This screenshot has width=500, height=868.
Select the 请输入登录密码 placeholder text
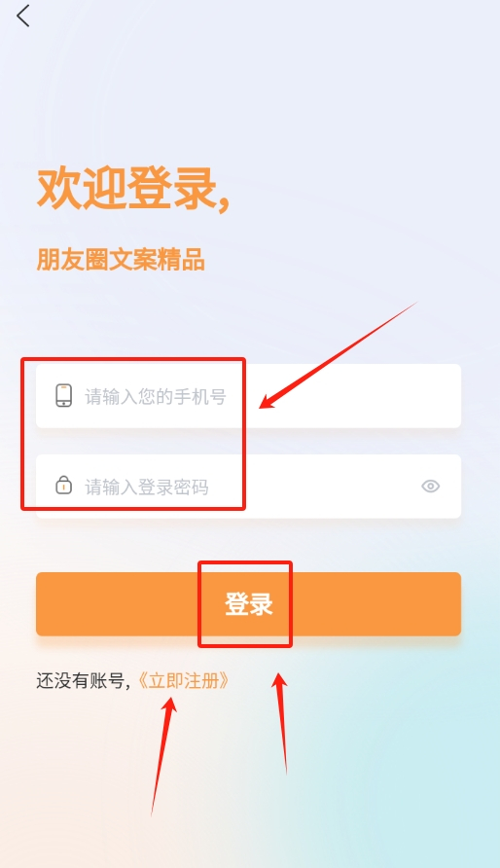tap(147, 488)
